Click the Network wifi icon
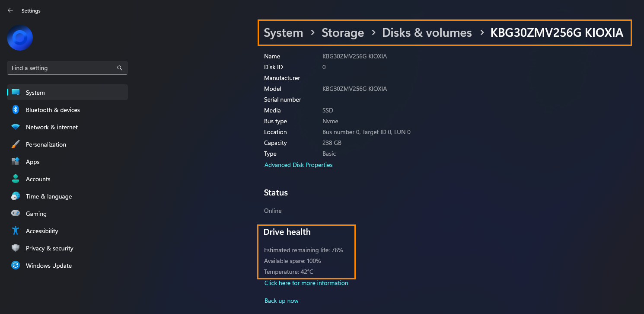The width and height of the screenshot is (644, 314). tap(16, 127)
